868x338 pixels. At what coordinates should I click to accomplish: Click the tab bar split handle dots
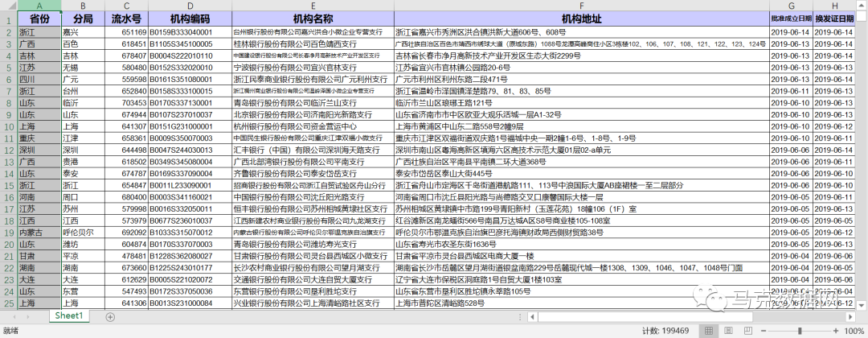pyautogui.click(x=520, y=317)
